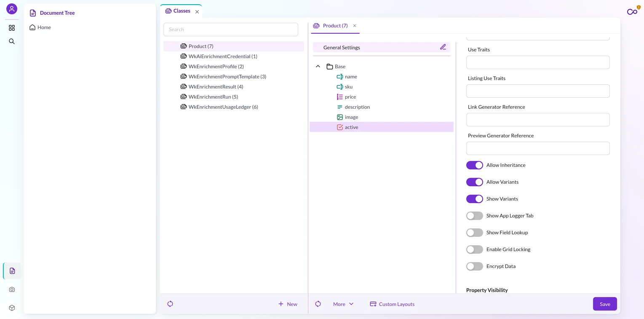The width and height of the screenshot is (644, 319).
Task: Open the More dropdown menu
Action: (x=343, y=304)
